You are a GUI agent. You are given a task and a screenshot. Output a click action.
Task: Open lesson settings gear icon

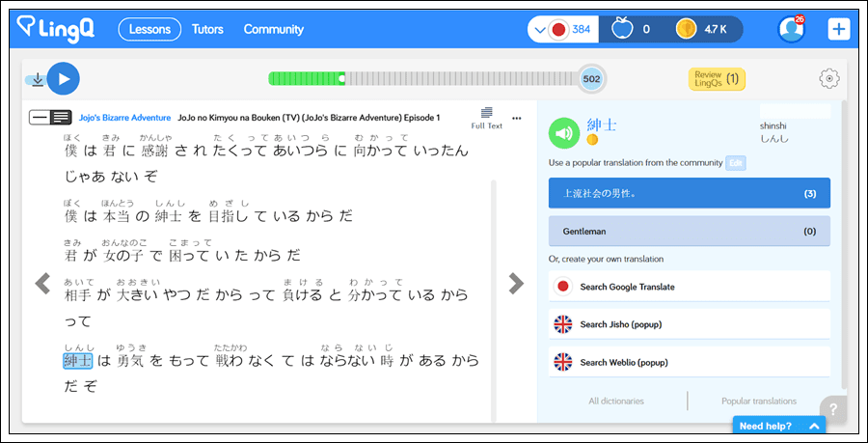pyautogui.click(x=828, y=79)
